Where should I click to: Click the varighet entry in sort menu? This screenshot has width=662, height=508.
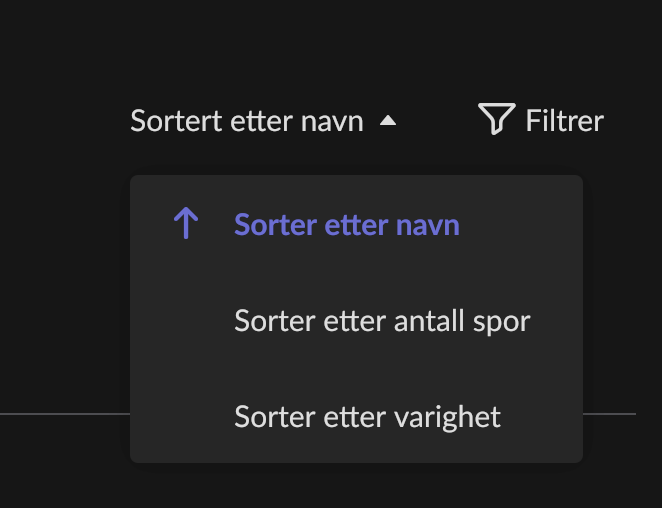tap(367, 416)
